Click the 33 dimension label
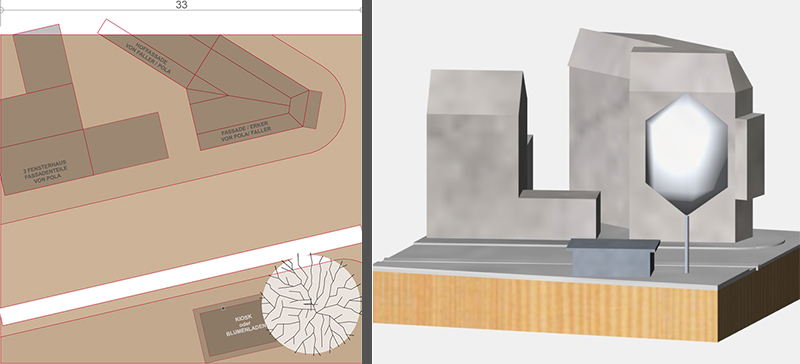Viewport: 800px width, 364px height. [x=181, y=5]
